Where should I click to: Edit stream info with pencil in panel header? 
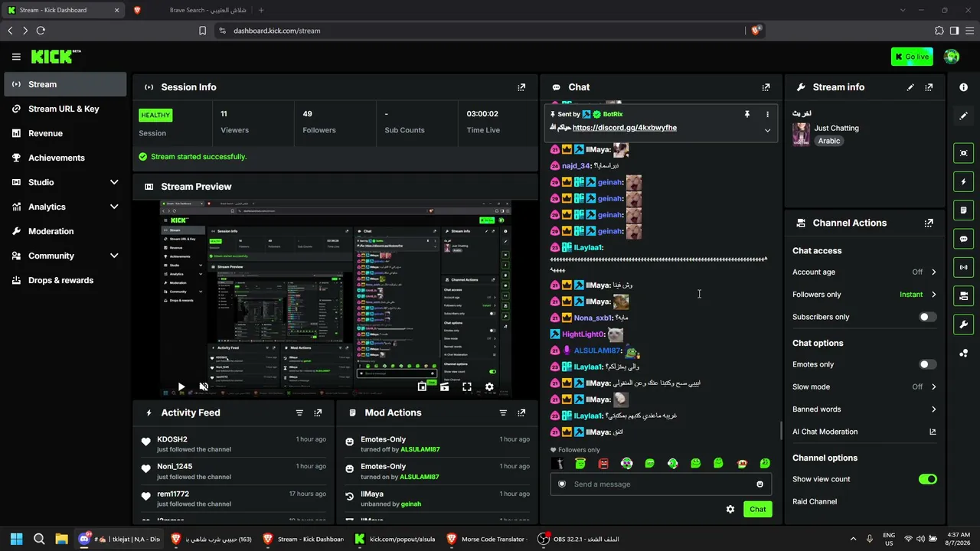[x=910, y=87]
